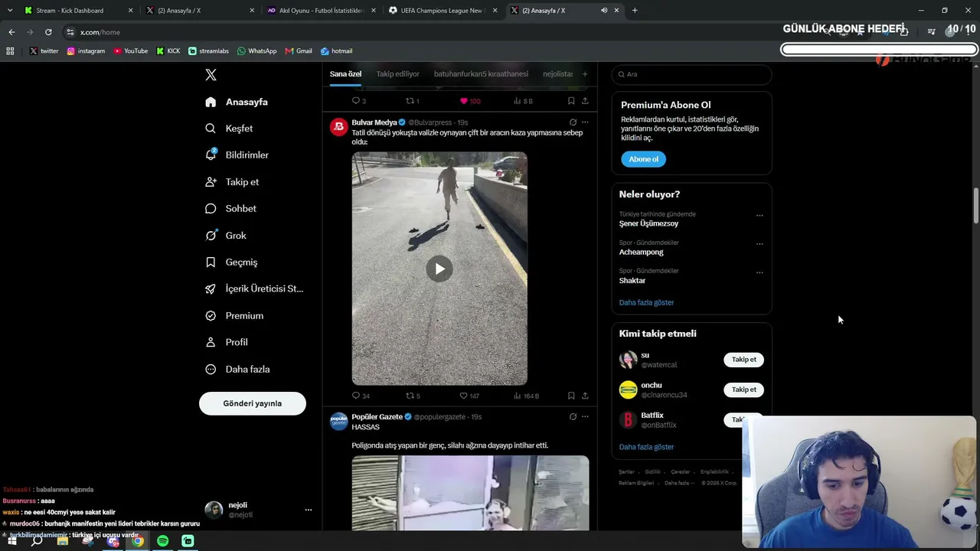The image size is (980, 551).
Task: Click the Geçmiş bookmark icon in sidebar
Action: pyautogui.click(x=211, y=262)
